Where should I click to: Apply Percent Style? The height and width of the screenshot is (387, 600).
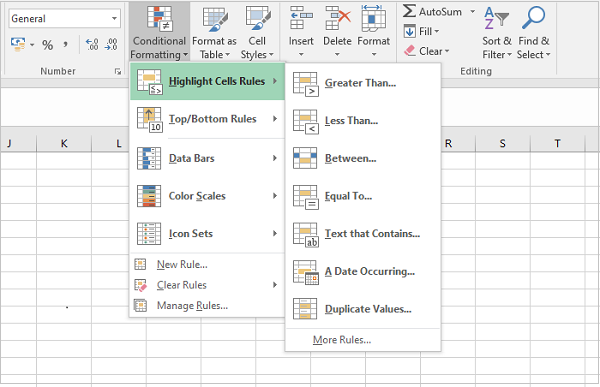(47, 45)
